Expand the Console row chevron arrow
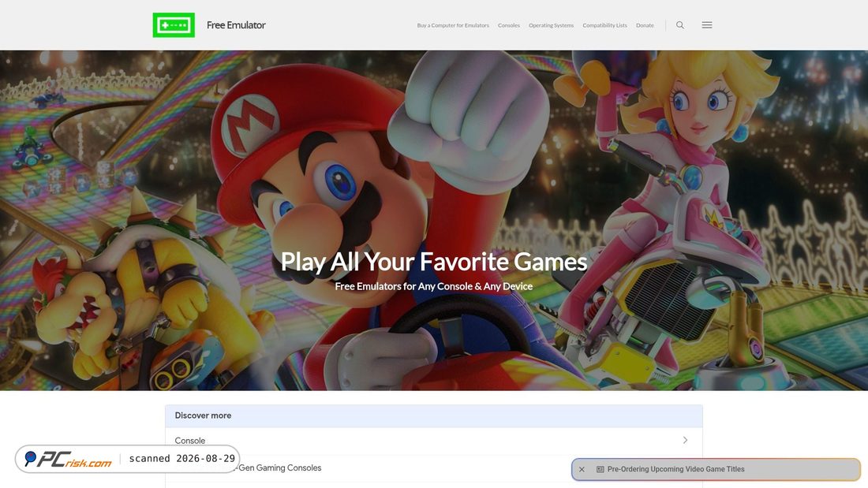This screenshot has height=488, width=868. [685, 440]
